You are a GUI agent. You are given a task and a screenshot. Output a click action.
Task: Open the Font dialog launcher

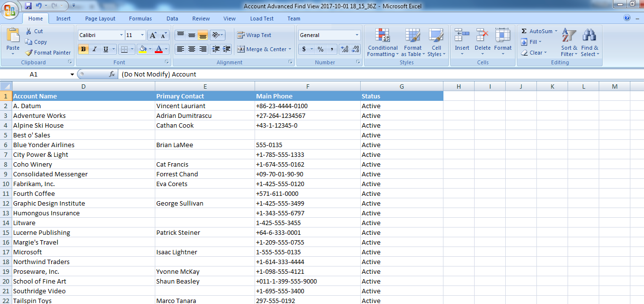click(x=167, y=62)
